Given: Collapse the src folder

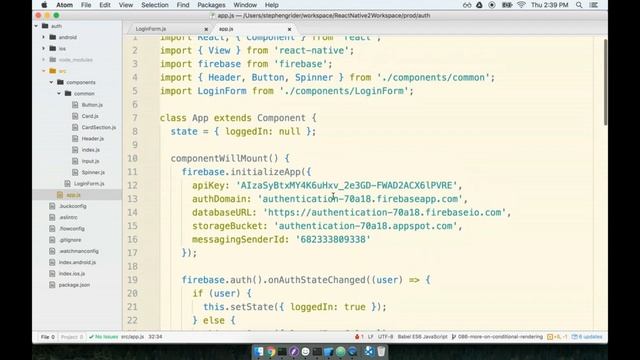Looking at the screenshot, I should (x=44, y=71).
